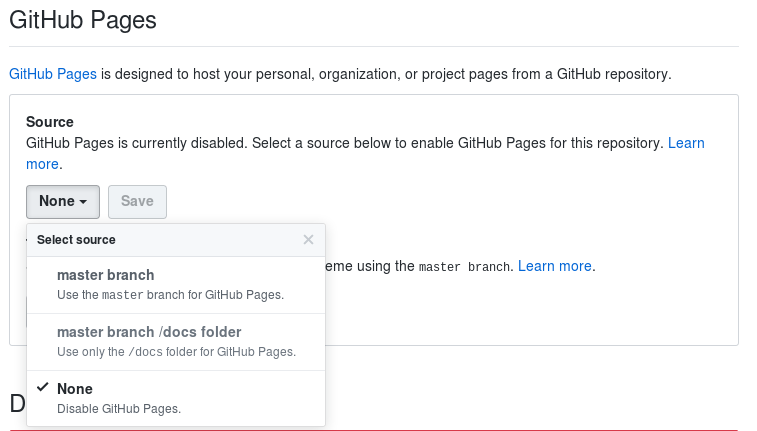
Task: Click the partially hidden 'D' heading
Action: pyautogui.click(x=17, y=404)
